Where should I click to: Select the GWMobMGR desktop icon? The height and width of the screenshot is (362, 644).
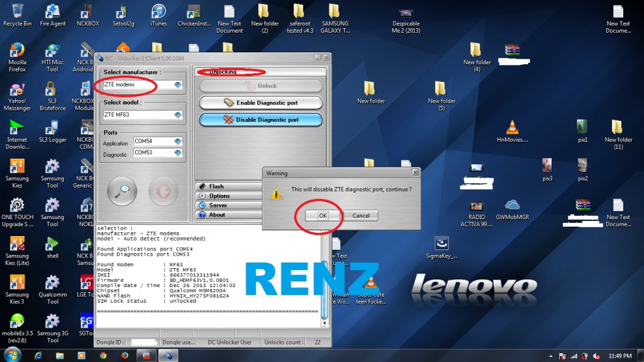point(512,209)
